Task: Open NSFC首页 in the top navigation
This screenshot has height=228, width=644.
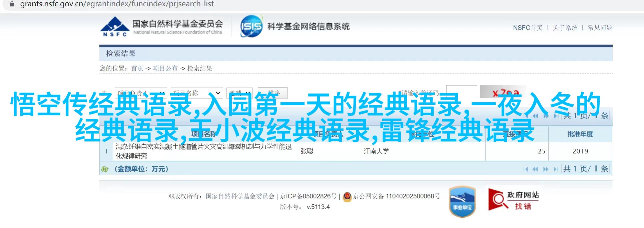Action: pos(528,28)
